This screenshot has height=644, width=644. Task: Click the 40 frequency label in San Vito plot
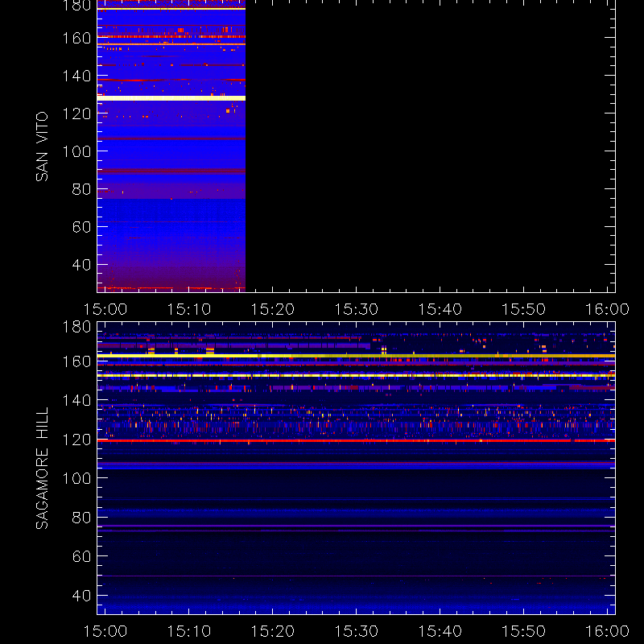tap(82, 265)
